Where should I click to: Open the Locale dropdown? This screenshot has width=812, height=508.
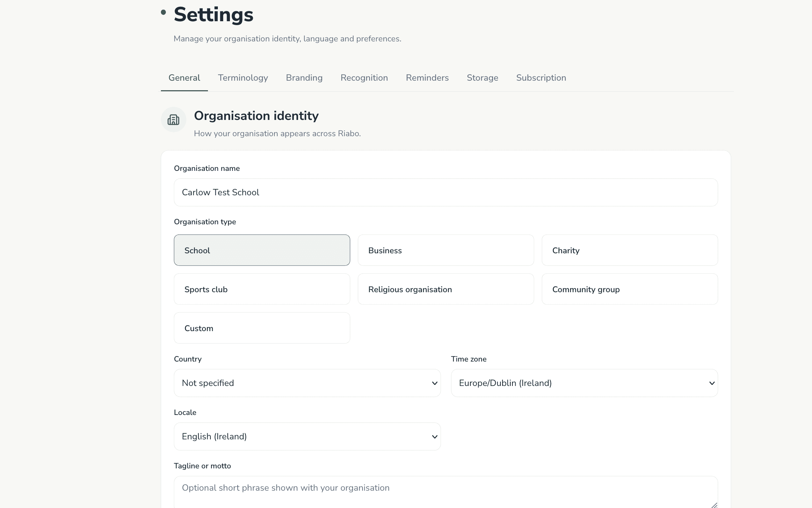307,437
